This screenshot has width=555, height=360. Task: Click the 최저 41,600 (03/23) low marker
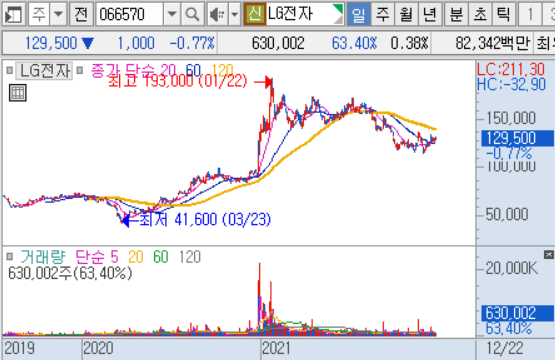point(205,219)
